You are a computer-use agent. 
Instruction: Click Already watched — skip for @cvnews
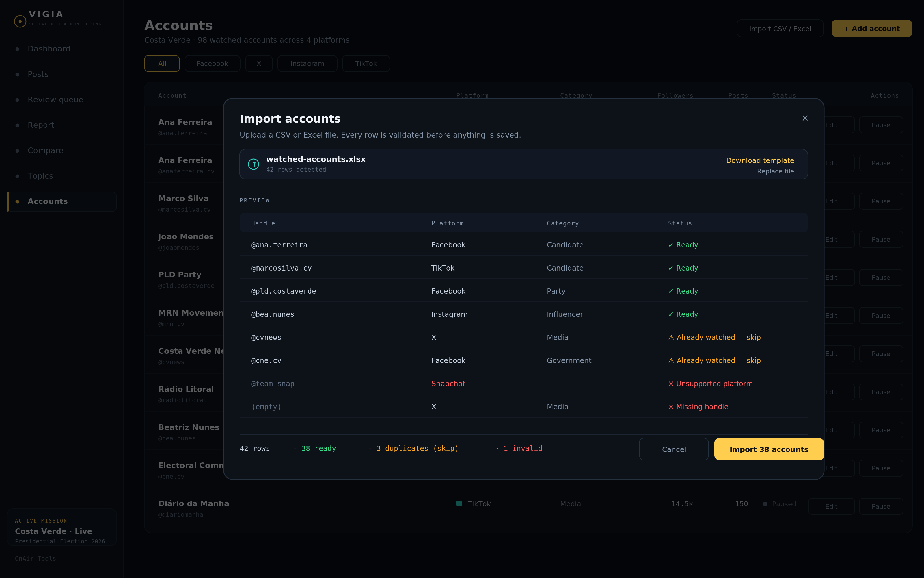click(x=714, y=337)
